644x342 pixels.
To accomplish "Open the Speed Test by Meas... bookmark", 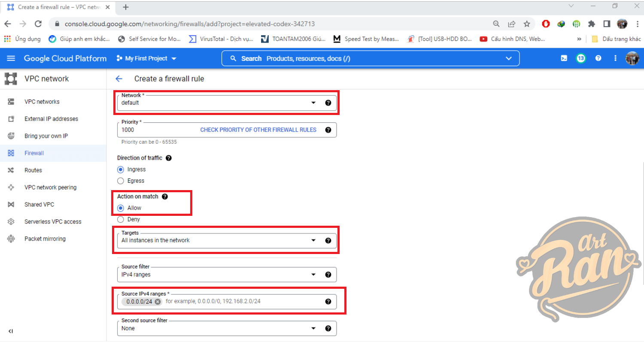I will coord(366,39).
